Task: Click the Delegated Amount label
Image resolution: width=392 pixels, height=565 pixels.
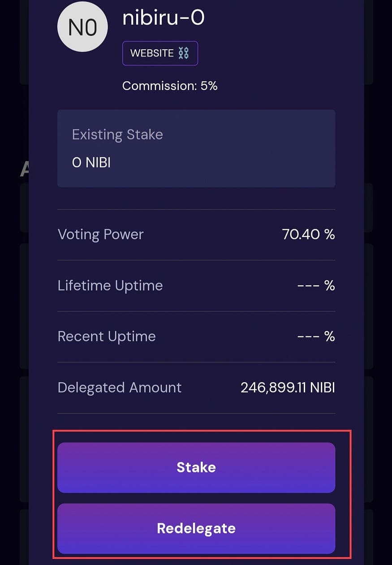Action: [x=120, y=388]
